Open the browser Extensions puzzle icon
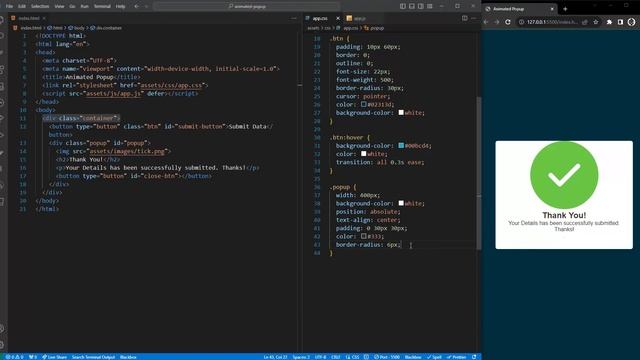Image resolution: width=640 pixels, height=360 pixels. coord(609,22)
